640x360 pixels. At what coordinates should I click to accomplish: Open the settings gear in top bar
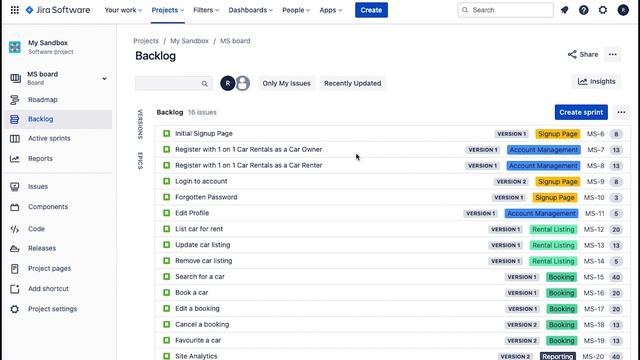click(603, 10)
